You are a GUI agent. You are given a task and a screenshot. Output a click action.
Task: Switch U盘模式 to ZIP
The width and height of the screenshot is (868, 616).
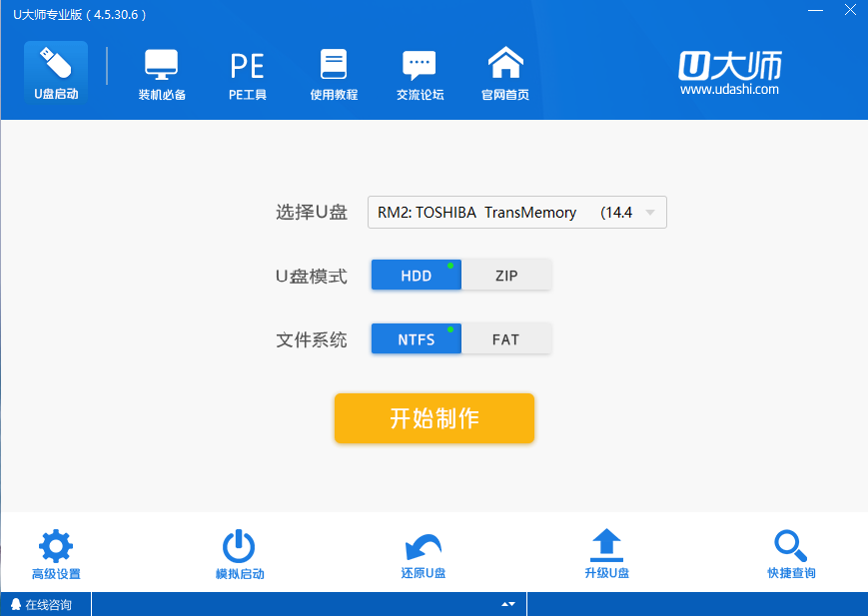click(506, 275)
